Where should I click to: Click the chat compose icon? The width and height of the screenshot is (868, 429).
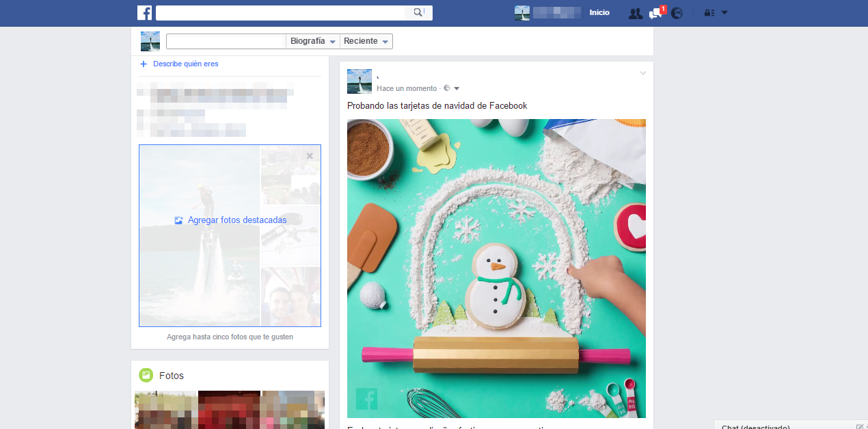click(860, 426)
